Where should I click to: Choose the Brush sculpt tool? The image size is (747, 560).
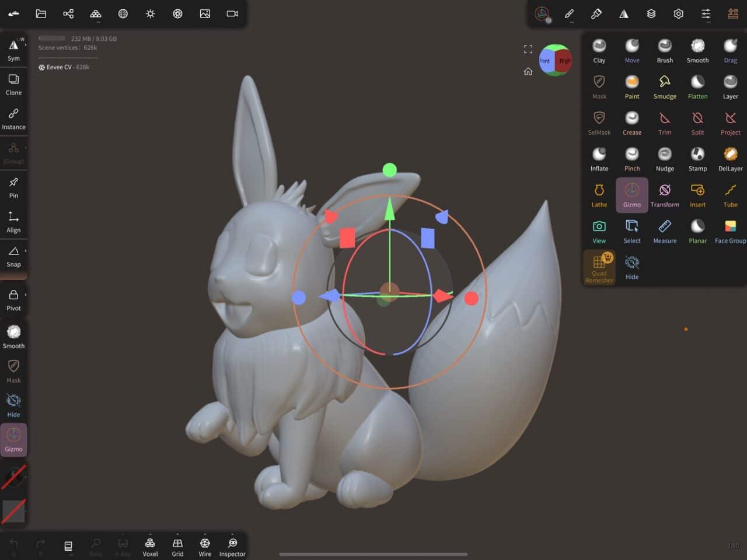(665, 51)
